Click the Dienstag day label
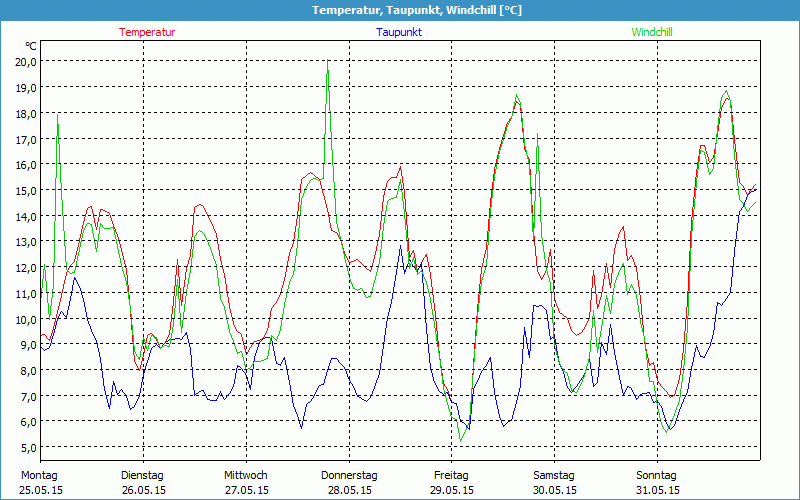 tap(142, 476)
